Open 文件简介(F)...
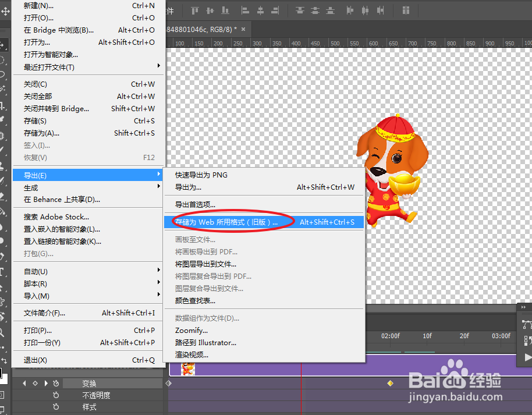 pos(88,313)
